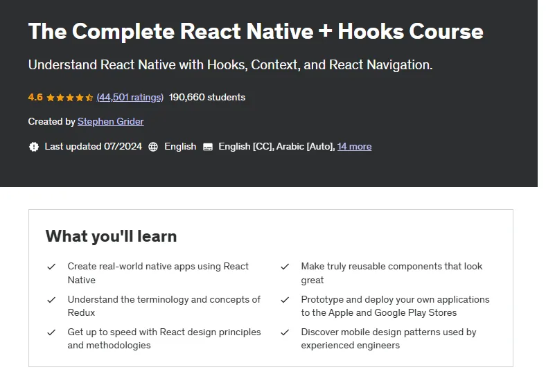Click the 4.6 rating number
The width and height of the screenshot is (546, 392).
coord(35,97)
